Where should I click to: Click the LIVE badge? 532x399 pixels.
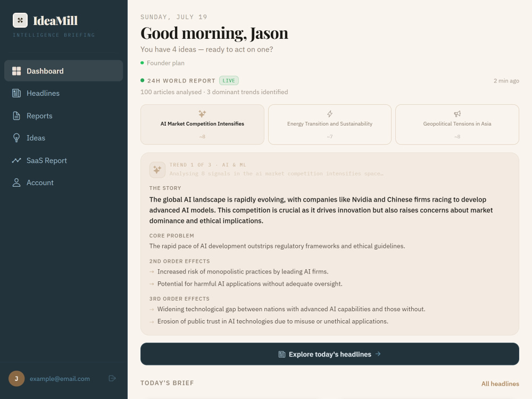click(x=229, y=80)
